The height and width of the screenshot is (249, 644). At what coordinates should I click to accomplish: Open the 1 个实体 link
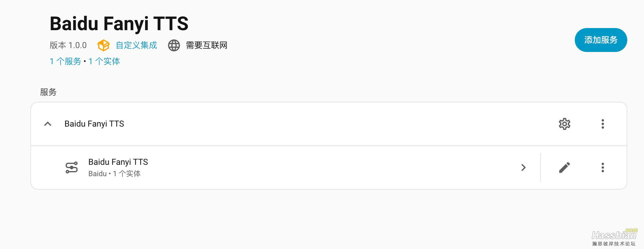pos(104,61)
